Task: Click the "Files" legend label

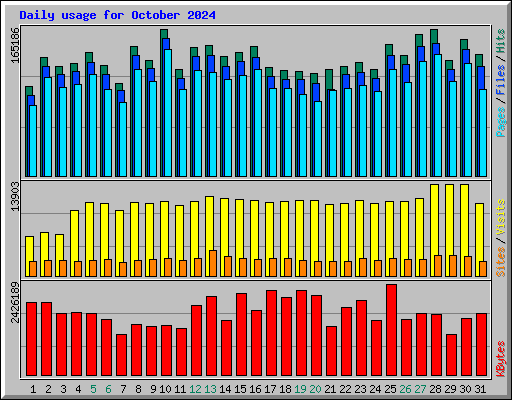Action: click(500, 80)
